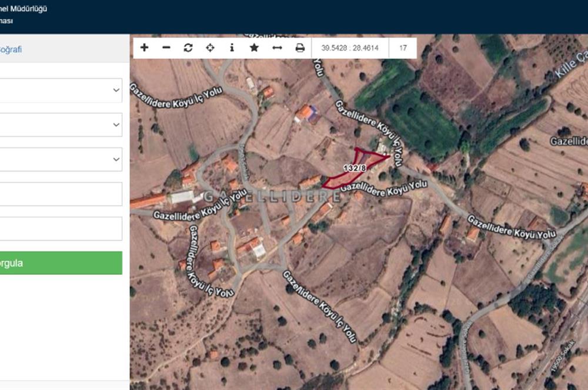The width and height of the screenshot is (588, 390).
Task: Open the info tool in map toolbar
Action: (x=232, y=48)
